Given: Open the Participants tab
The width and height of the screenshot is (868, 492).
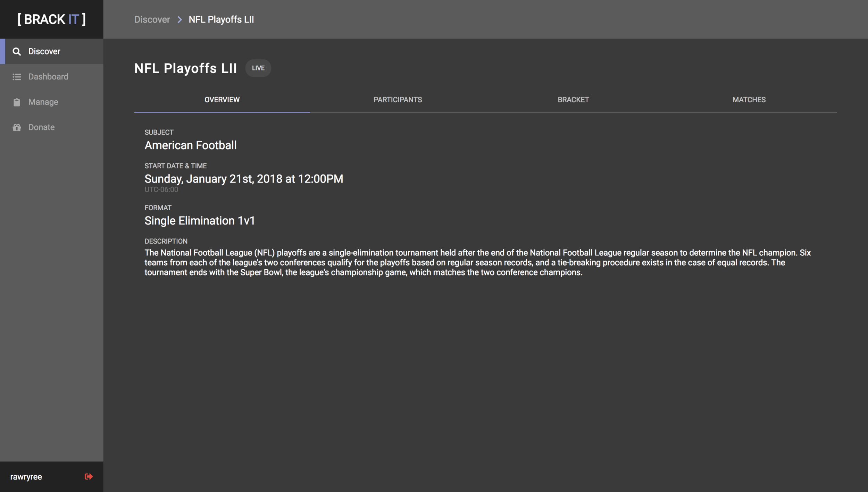Looking at the screenshot, I should (x=398, y=100).
